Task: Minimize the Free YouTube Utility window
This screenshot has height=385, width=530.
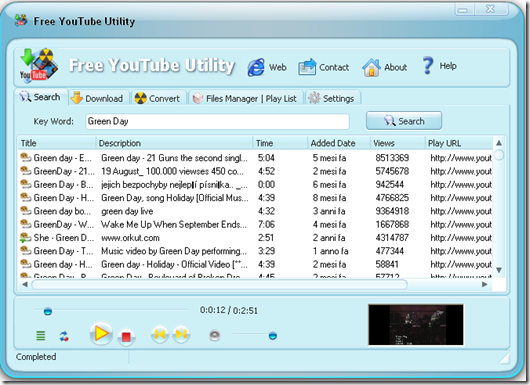Action: point(463,9)
